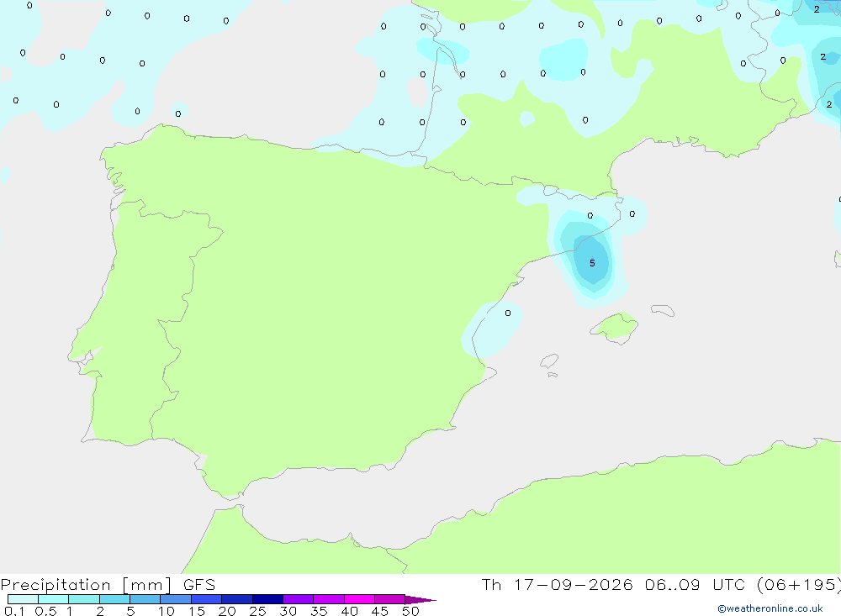Click the Mallorca island on the map
Image resolution: width=841 pixels, height=616 pixels.
point(614,327)
